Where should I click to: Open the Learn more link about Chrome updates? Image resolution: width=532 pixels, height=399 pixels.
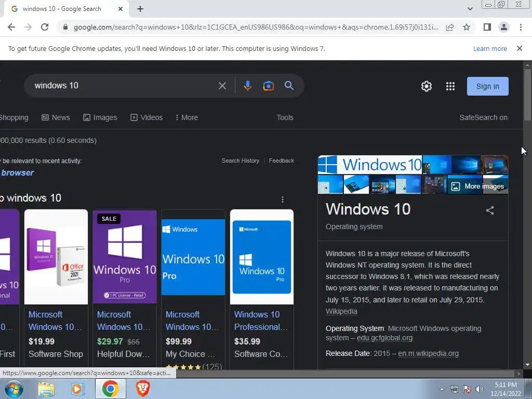coord(490,48)
